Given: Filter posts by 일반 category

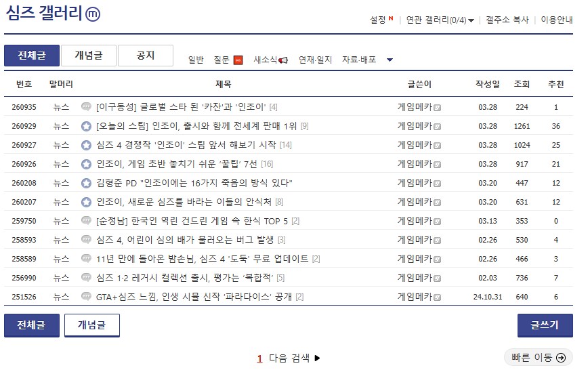Looking at the screenshot, I should click(x=196, y=60).
